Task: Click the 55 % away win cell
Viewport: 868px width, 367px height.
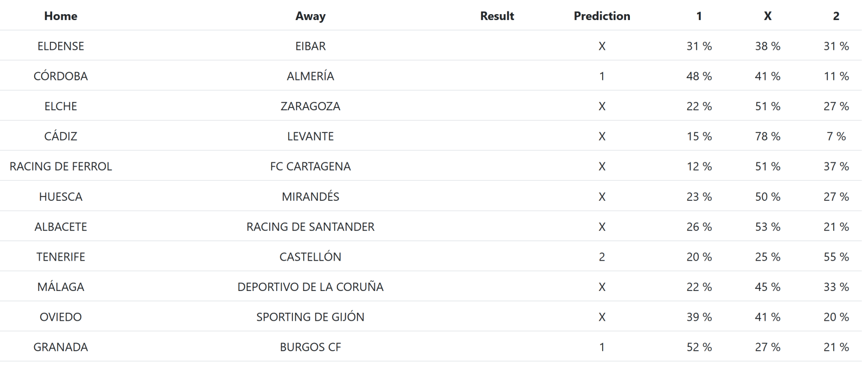Action: (835, 257)
